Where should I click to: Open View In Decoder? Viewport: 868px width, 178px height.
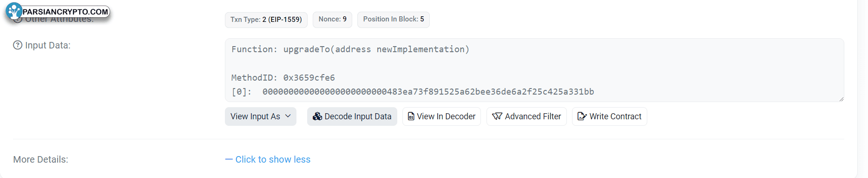(x=441, y=116)
